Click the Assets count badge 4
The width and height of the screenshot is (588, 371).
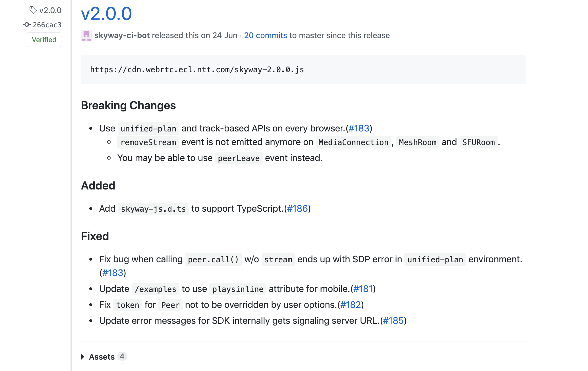[122, 356]
